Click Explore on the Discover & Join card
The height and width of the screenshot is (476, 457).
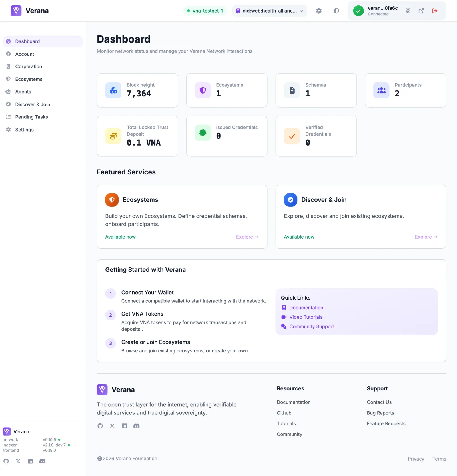coord(426,237)
